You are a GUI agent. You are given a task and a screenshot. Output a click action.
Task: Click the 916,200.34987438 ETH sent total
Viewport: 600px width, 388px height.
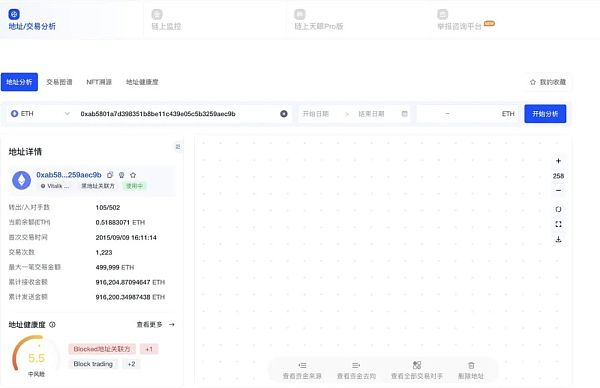point(130,297)
